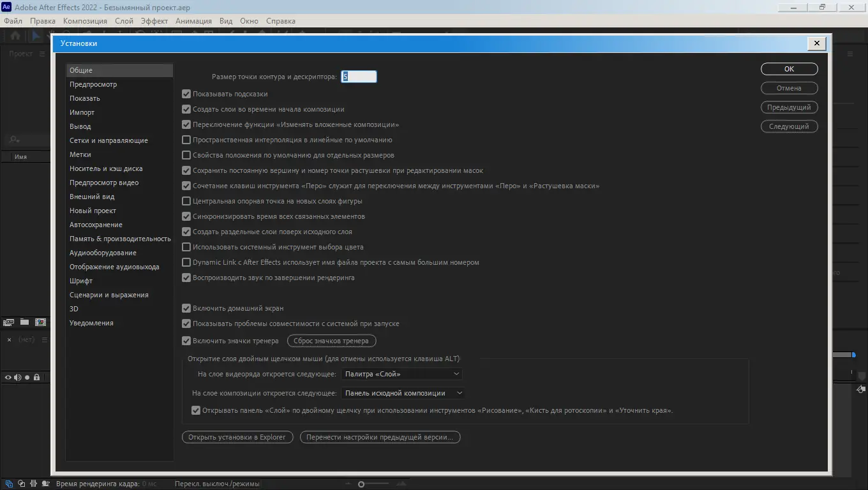This screenshot has width=868, height=490.
Task: Open the Справка menu
Action: pyautogui.click(x=281, y=21)
